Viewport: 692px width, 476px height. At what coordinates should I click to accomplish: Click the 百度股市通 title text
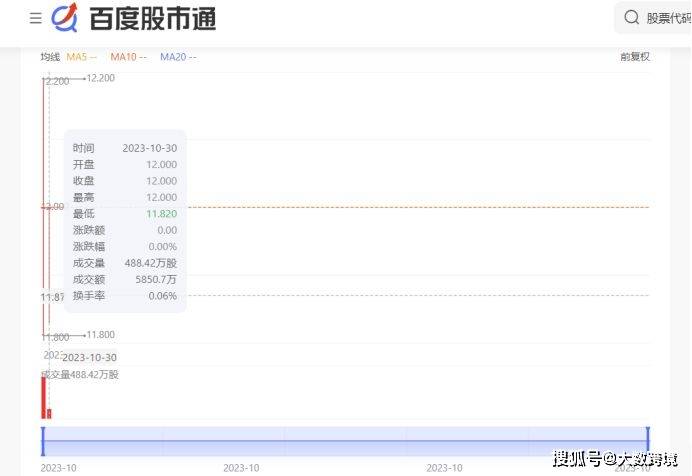pos(152,18)
